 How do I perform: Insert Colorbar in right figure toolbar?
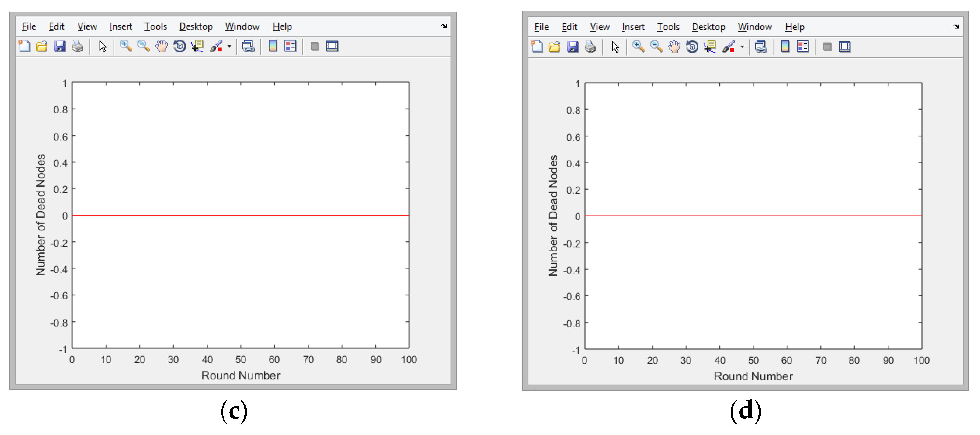coord(785,47)
